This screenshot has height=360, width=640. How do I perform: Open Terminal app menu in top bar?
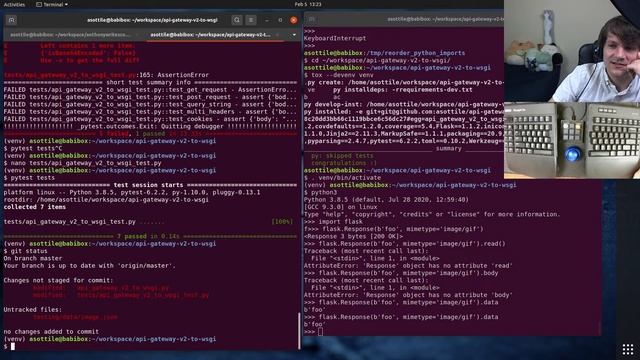coord(52,4)
